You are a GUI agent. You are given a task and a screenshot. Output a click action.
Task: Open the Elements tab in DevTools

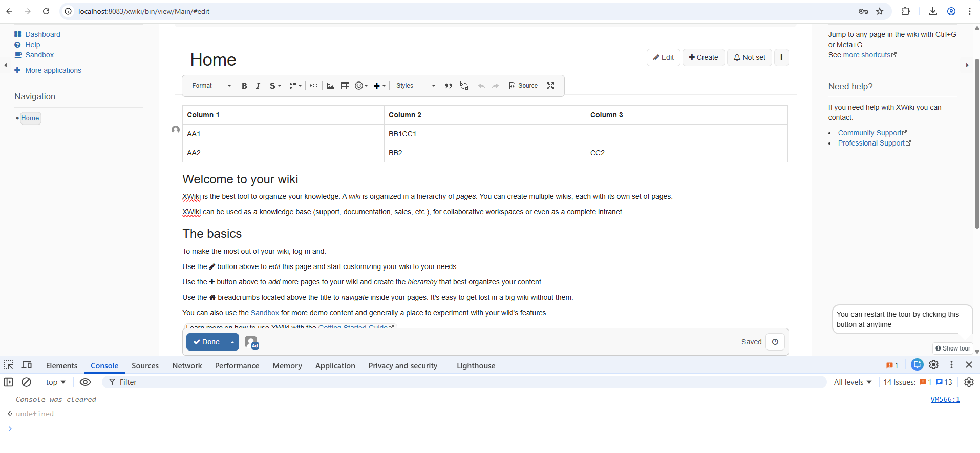(x=61, y=366)
